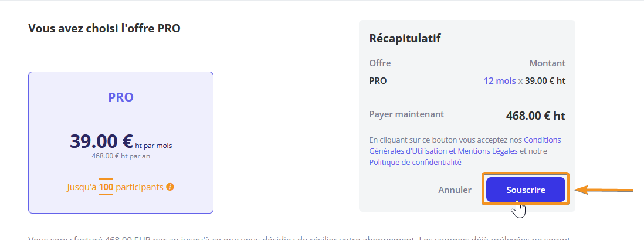Click the Montant column header
The width and height of the screenshot is (644, 240).
coord(547,63)
